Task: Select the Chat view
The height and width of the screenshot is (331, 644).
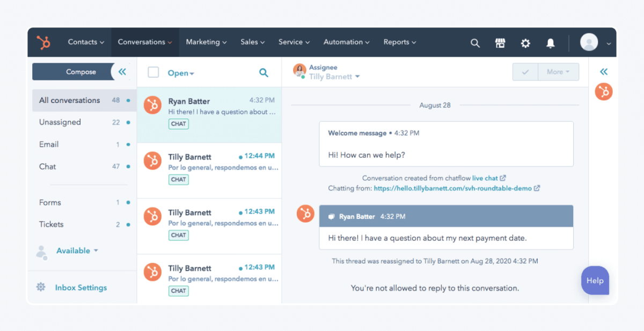Action: point(84,166)
